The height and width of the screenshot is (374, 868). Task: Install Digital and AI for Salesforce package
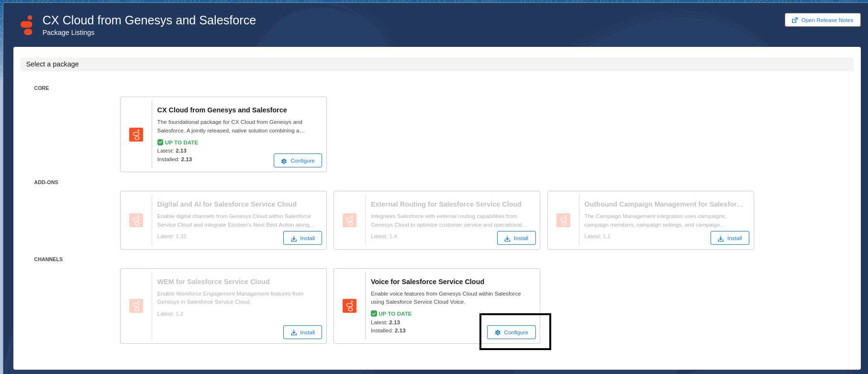(302, 238)
